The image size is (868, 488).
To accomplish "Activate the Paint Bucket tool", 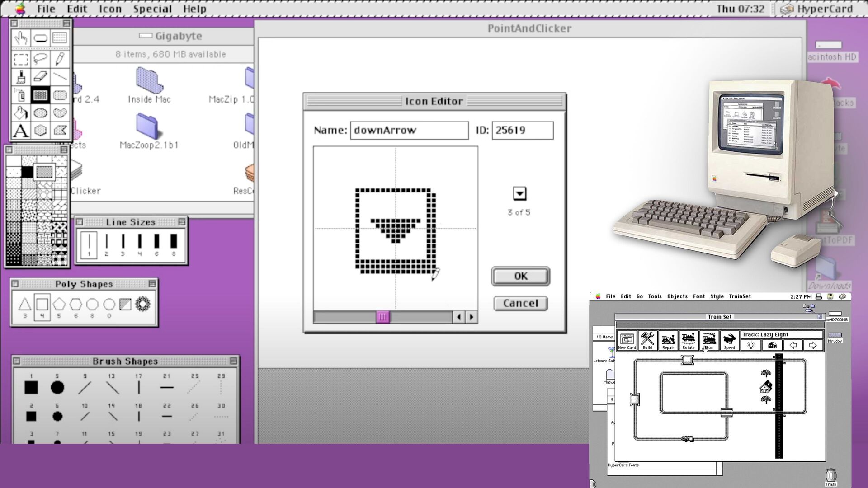I will pos(21,113).
